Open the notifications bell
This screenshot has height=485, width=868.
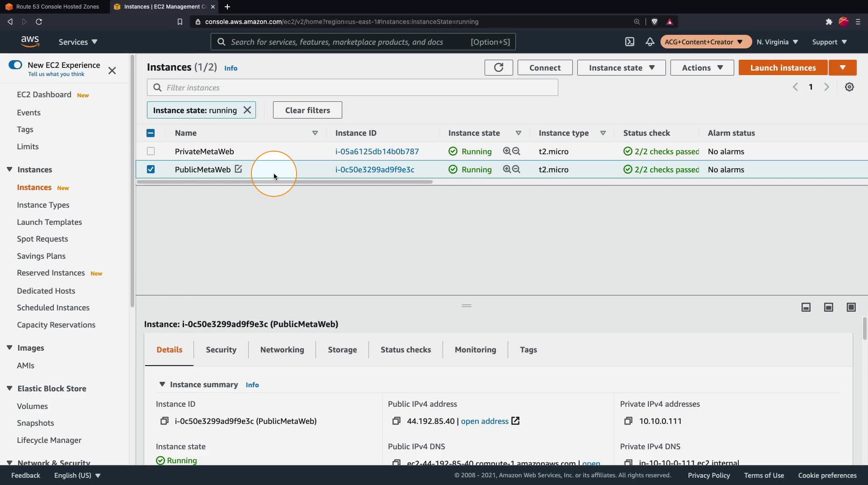click(650, 42)
